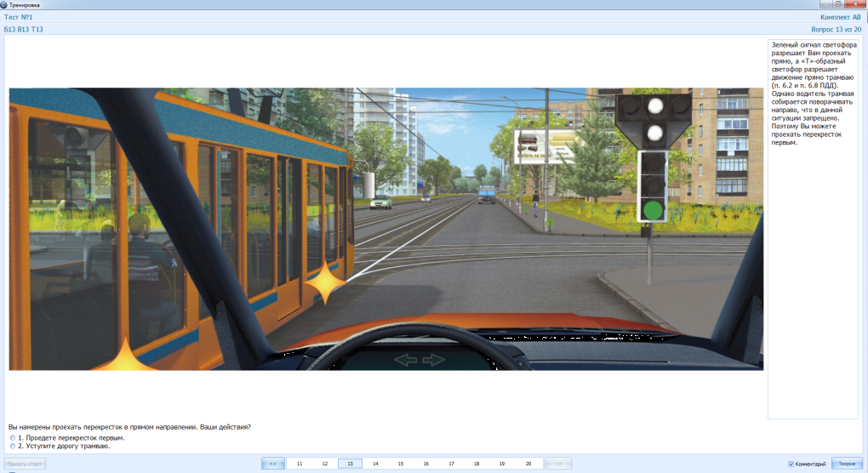This screenshot has width=868, height=473.
Task: Go to next questions with » button
Action: pos(557,464)
